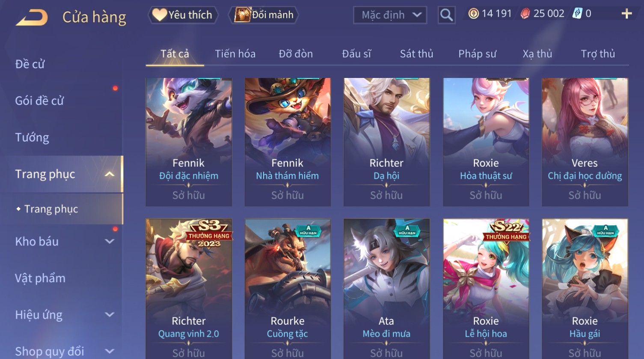Viewport: 644px width, 359px height.
Task: Open Gói đề cử sidebar item
Action: (39, 101)
